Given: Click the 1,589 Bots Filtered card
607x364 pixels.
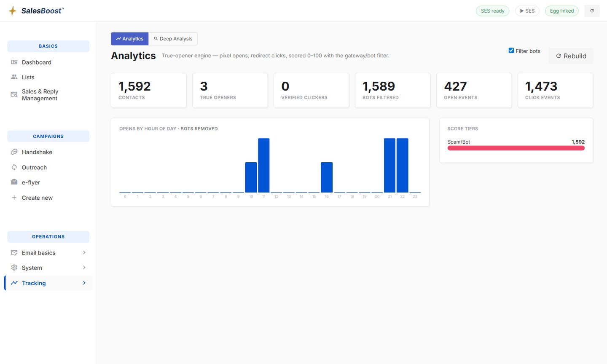Looking at the screenshot, I should point(393,91).
